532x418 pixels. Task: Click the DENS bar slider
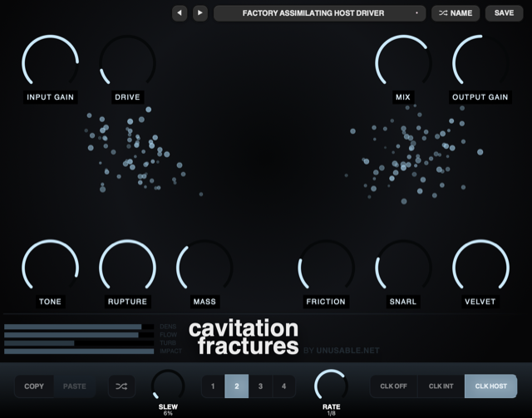79,327
